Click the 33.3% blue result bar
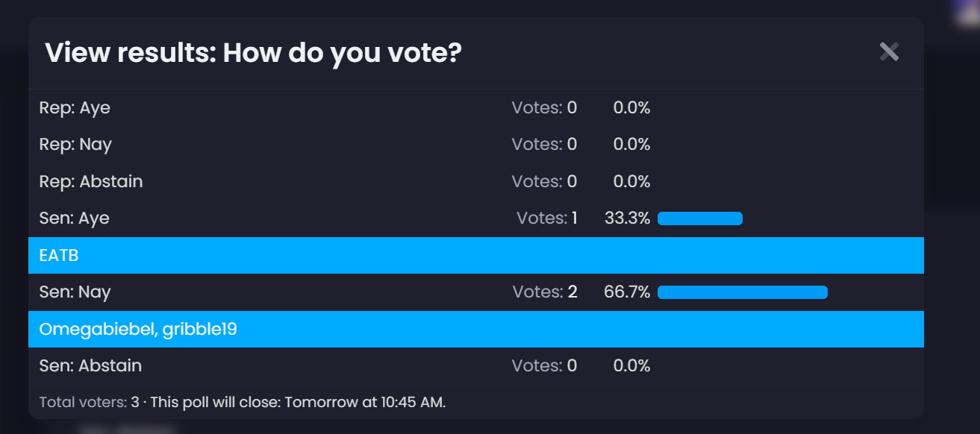Viewport: 980px width, 434px height. (x=699, y=218)
